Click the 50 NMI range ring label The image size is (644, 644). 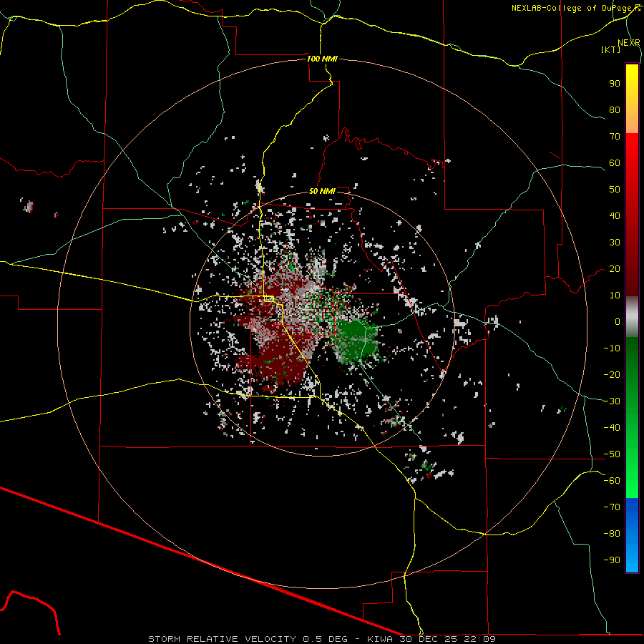click(323, 191)
